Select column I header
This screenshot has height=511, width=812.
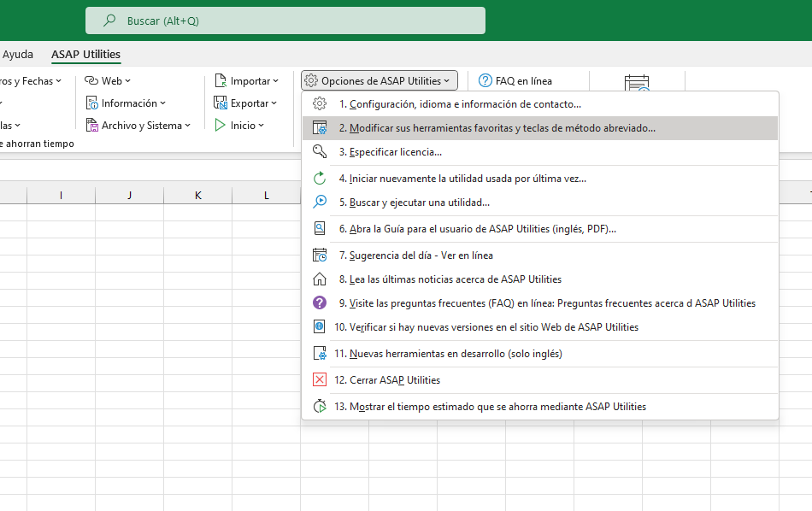click(61, 195)
